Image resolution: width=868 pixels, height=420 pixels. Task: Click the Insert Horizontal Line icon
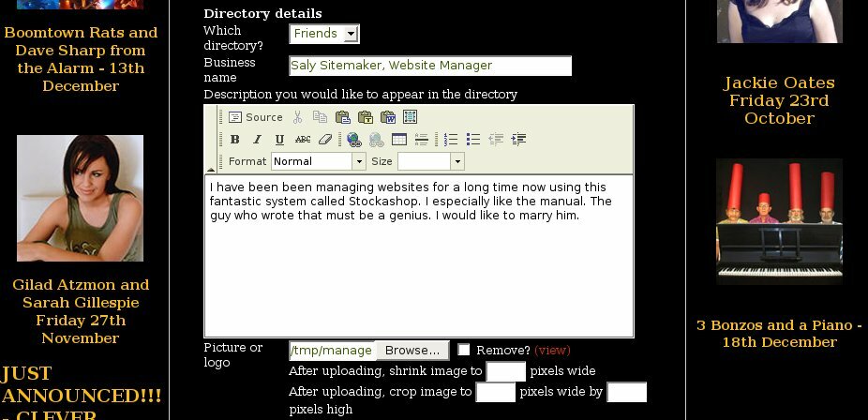421,140
